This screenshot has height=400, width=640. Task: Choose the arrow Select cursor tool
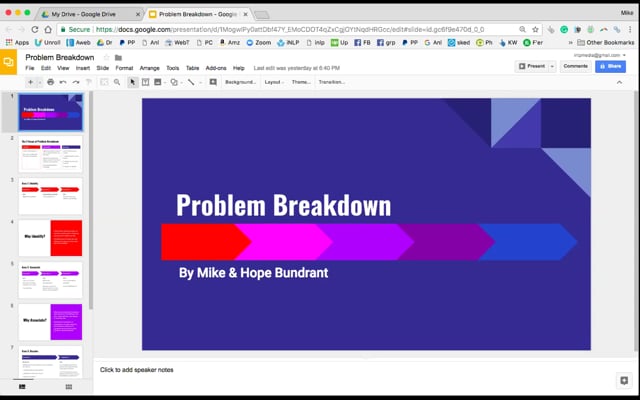point(133,82)
